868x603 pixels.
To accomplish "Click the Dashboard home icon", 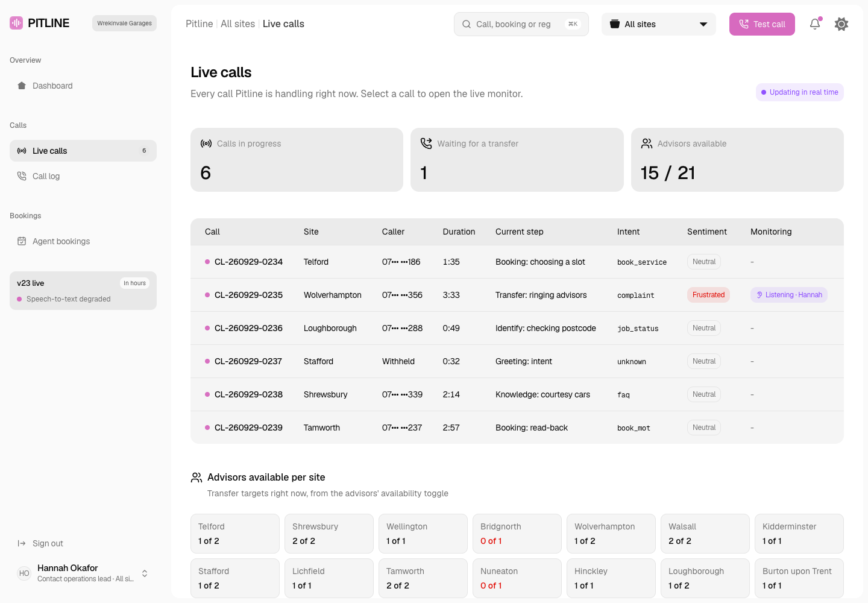I will pos(22,86).
